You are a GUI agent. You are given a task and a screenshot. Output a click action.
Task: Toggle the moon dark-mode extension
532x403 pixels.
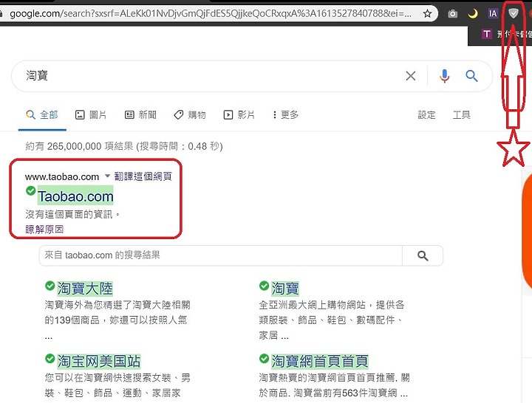(473, 13)
